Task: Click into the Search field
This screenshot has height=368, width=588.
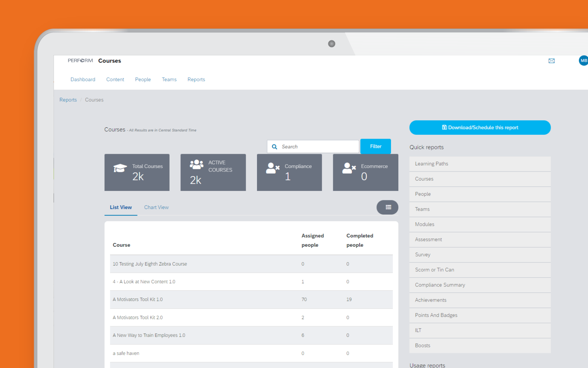Action: (x=313, y=146)
